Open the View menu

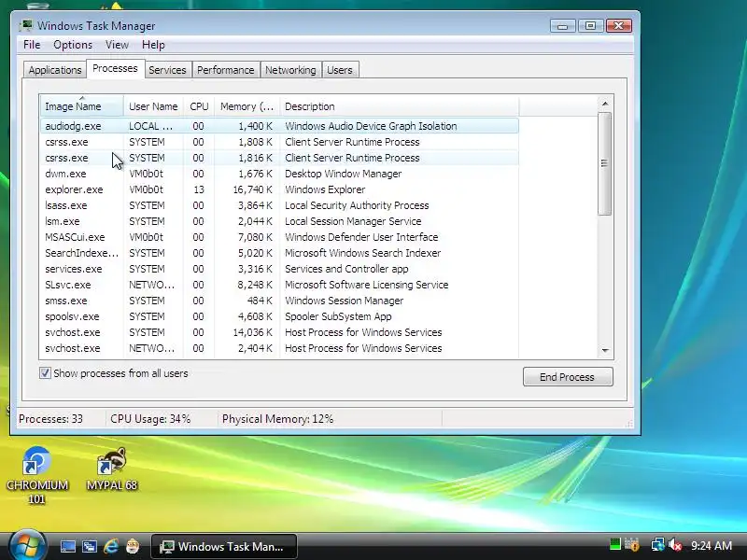(x=117, y=45)
